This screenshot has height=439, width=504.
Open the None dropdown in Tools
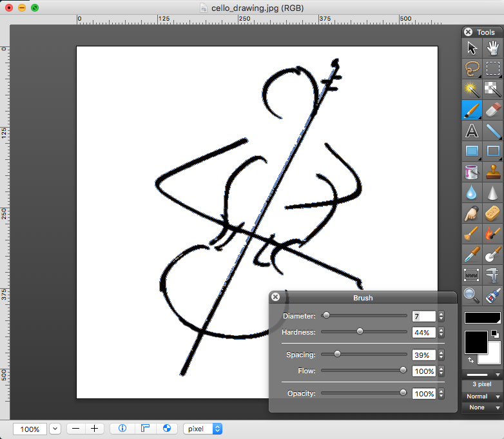(482, 407)
